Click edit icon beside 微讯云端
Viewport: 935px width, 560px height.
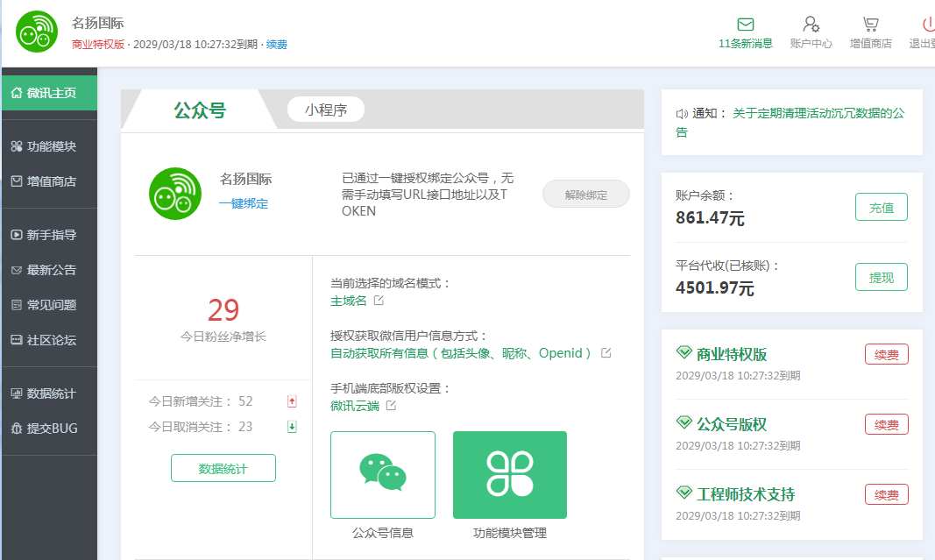pos(391,406)
